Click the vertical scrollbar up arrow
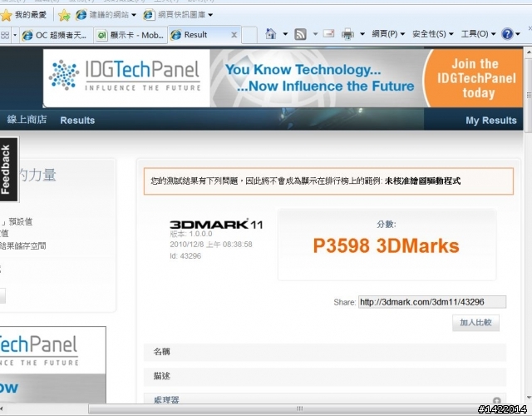Screen dimensions: 532x416 (x=529, y=52)
